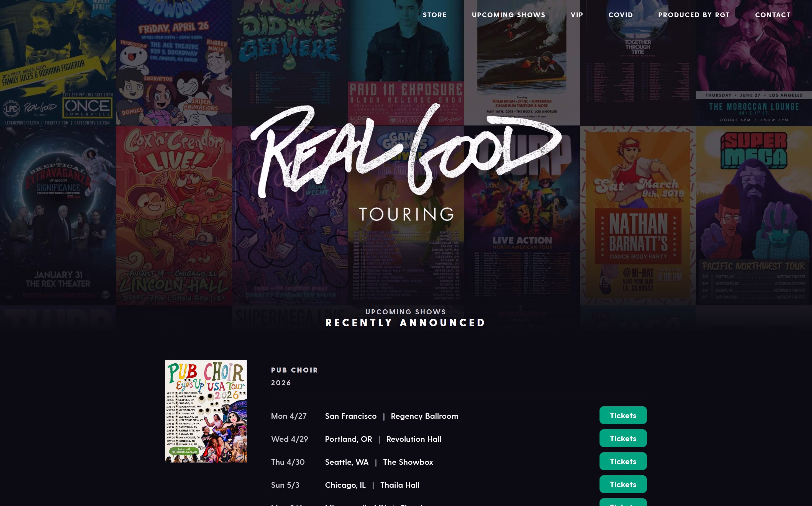Buy Tickets for San Francisco Regency Ballroom
812x506 pixels.
[x=623, y=415]
